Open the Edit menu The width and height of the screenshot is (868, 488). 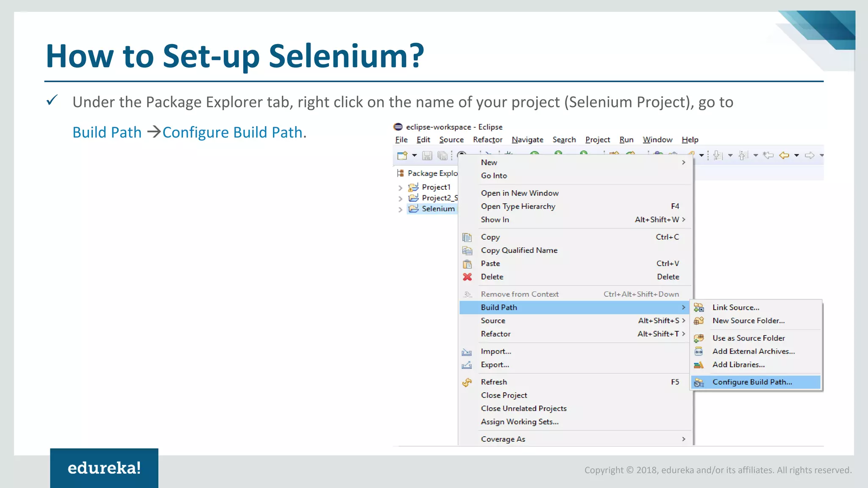click(423, 139)
